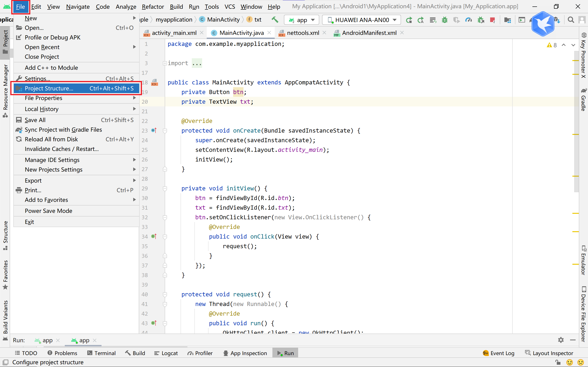
Task: Click the File menu to open it
Action: point(20,6)
